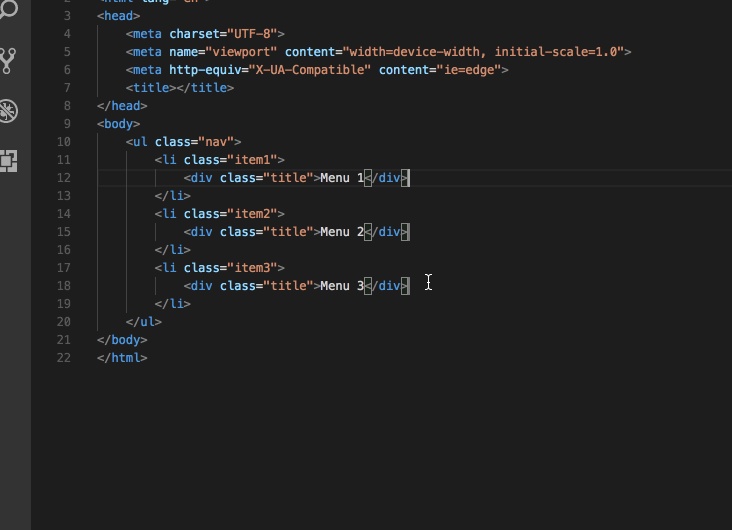Open the Extensions view

(x=8, y=161)
